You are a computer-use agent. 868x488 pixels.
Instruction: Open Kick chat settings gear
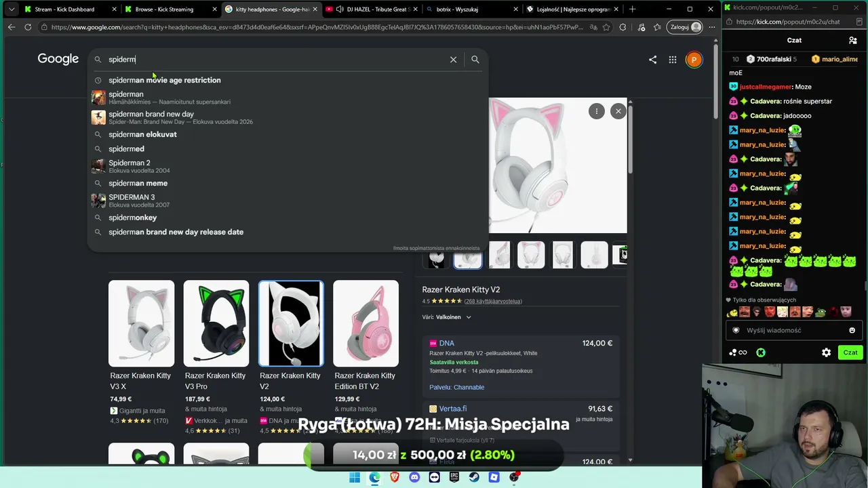pyautogui.click(x=826, y=352)
